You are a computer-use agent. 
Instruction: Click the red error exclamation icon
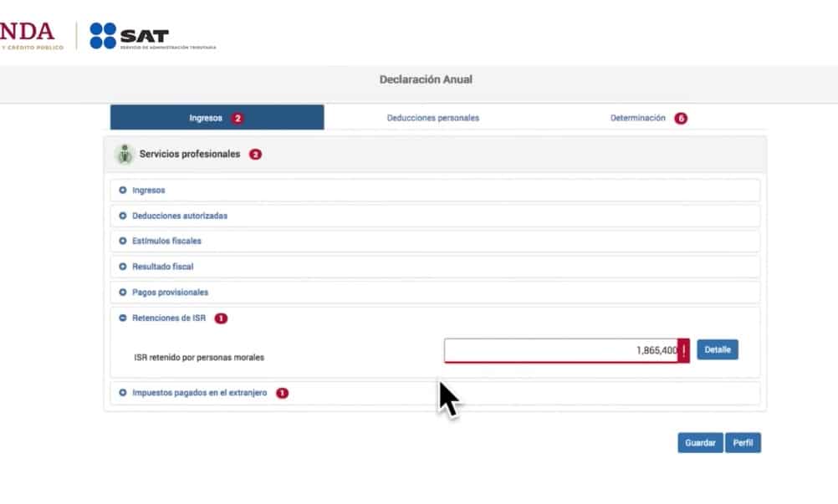[684, 351]
